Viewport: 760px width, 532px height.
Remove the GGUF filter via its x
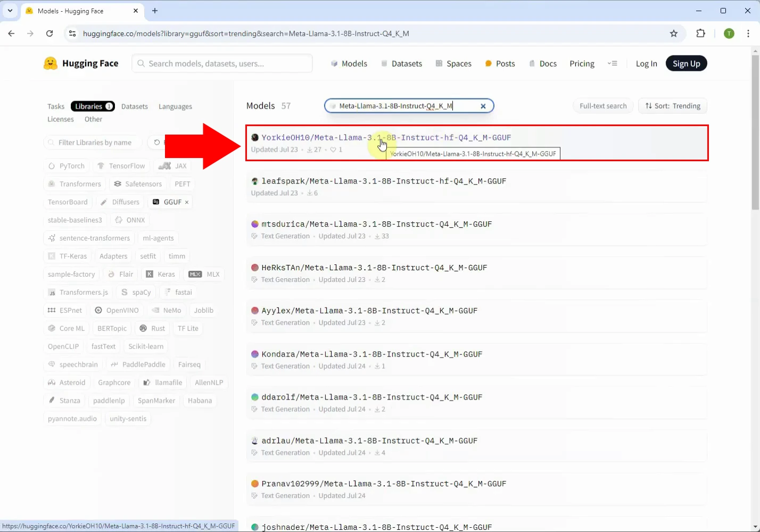187,202
